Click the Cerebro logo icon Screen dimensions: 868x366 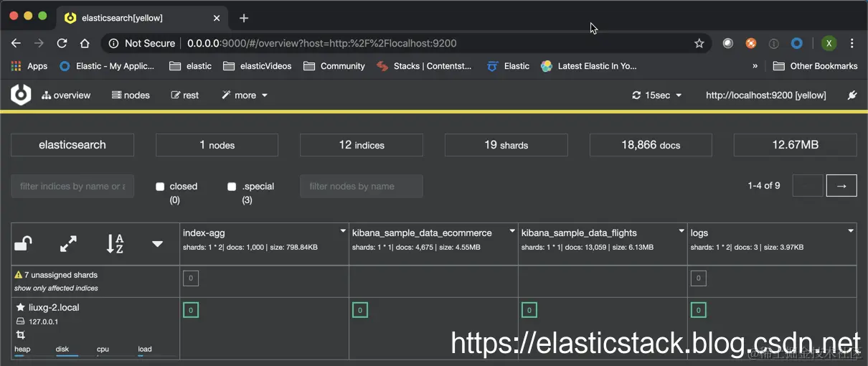tap(21, 95)
